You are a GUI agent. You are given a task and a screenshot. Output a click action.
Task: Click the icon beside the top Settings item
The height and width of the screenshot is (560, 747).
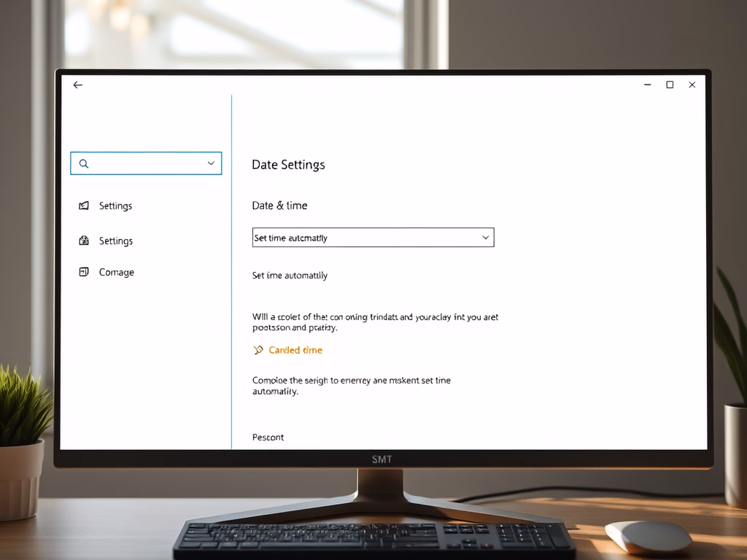click(x=84, y=206)
